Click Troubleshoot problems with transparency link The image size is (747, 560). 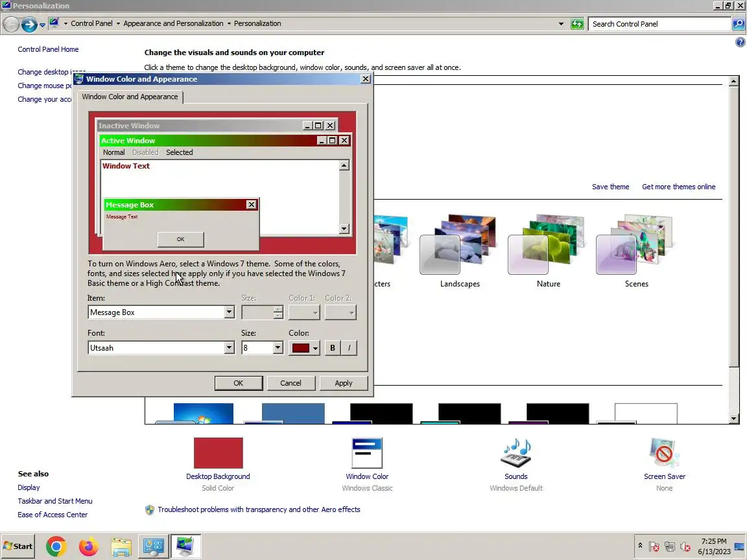[259, 509]
